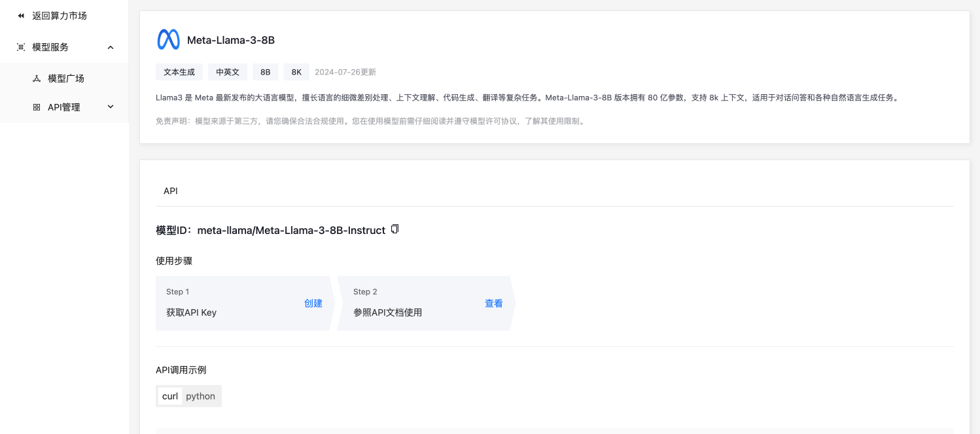Screen dimensions: 980x434
Task: Click the 模型服务 section icon
Action: coord(21,47)
